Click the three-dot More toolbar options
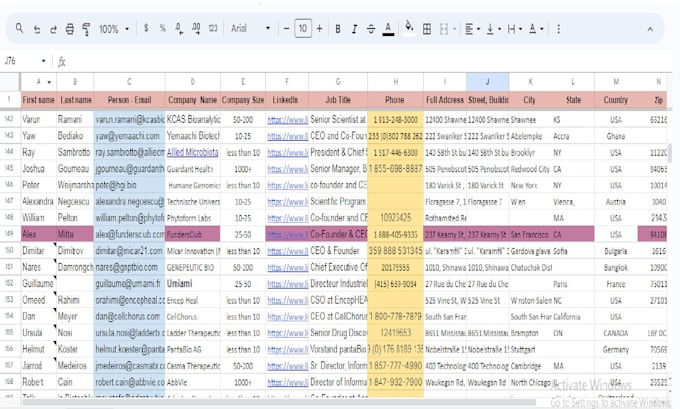The image size is (680, 409). (558, 29)
